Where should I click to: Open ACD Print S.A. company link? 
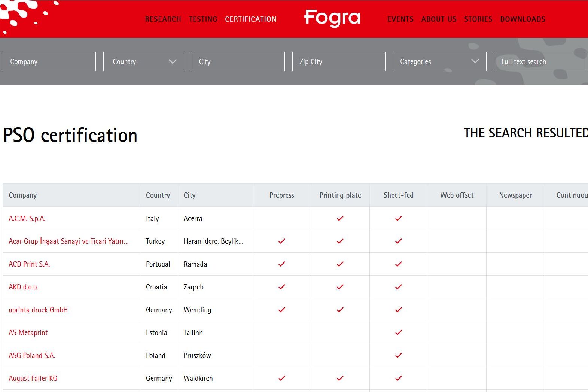coord(29,264)
